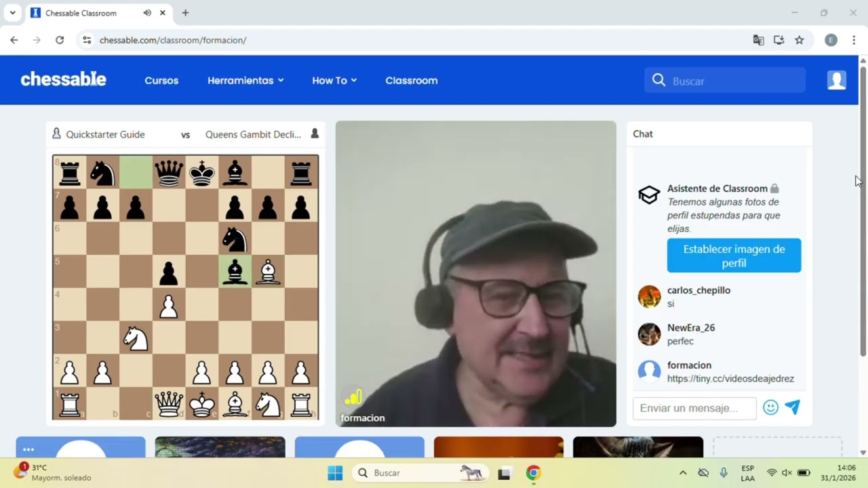
Task: Bookmark this page with the star icon
Action: (x=800, y=40)
